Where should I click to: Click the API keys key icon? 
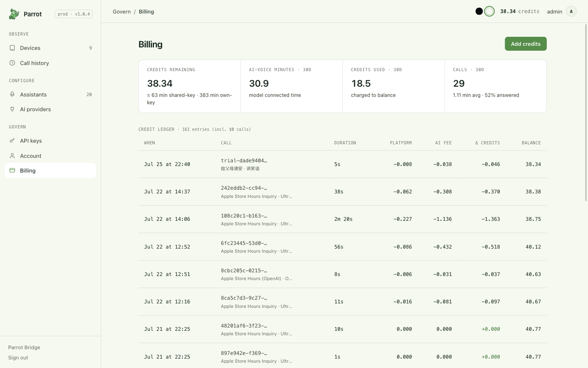click(x=12, y=141)
